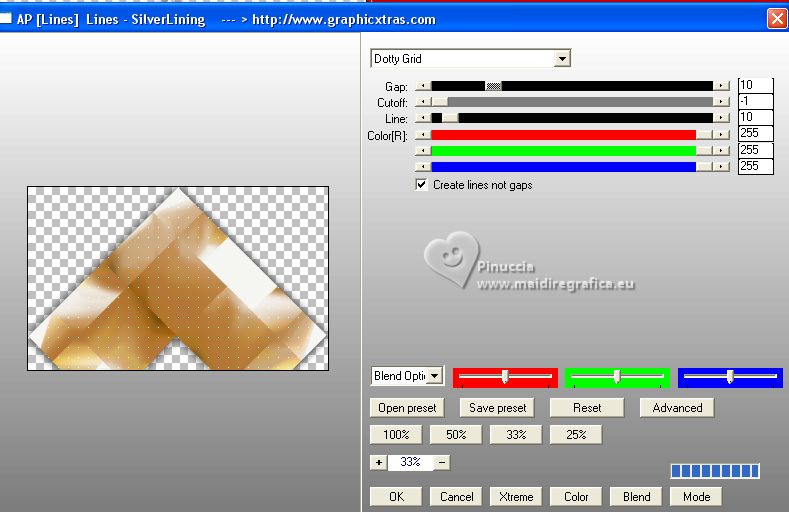This screenshot has width=789, height=512.
Task: Click the blue color slider bar
Action: click(x=572, y=166)
